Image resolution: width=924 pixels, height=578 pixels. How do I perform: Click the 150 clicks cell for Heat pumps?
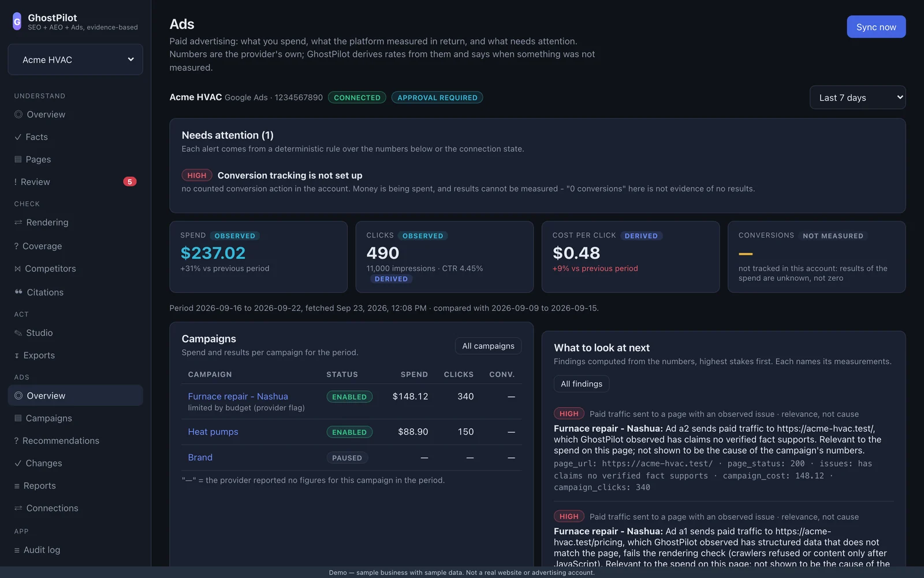[x=465, y=432]
